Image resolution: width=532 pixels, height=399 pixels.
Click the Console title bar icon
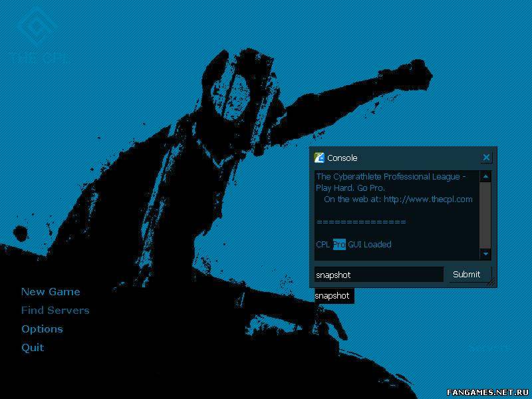click(x=319, y=158)
